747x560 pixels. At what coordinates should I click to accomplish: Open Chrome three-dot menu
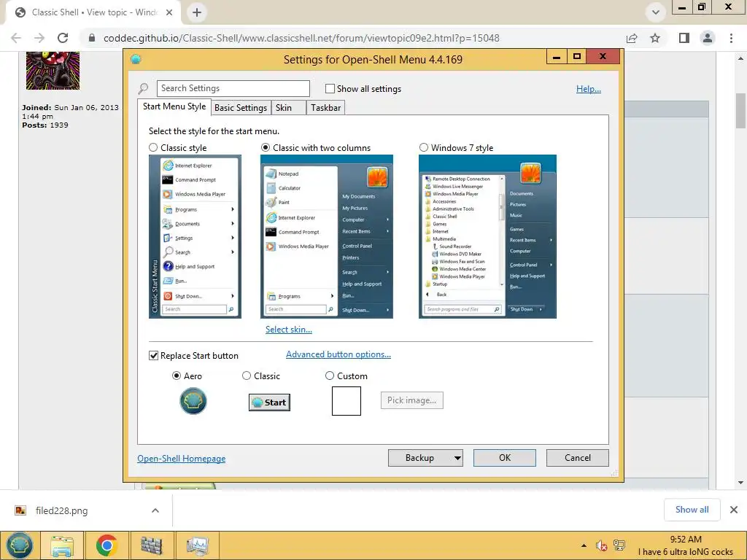[x=731, y=38]
